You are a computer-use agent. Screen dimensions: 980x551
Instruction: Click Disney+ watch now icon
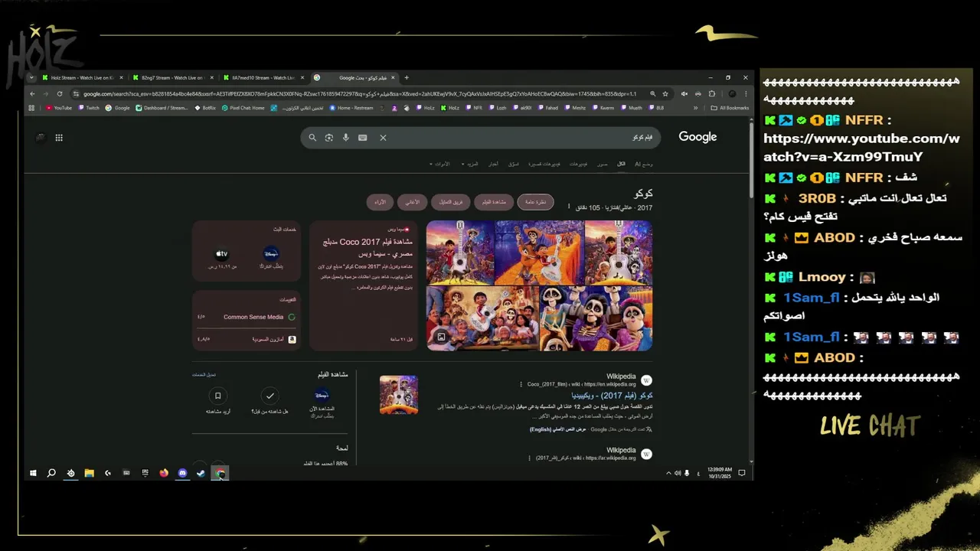point(322,395)
